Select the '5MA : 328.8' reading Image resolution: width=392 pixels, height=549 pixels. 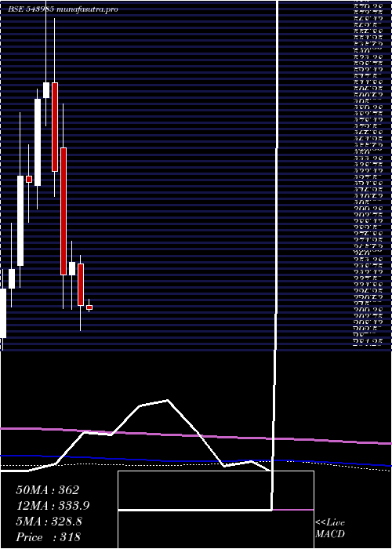(x=49, y=522)
